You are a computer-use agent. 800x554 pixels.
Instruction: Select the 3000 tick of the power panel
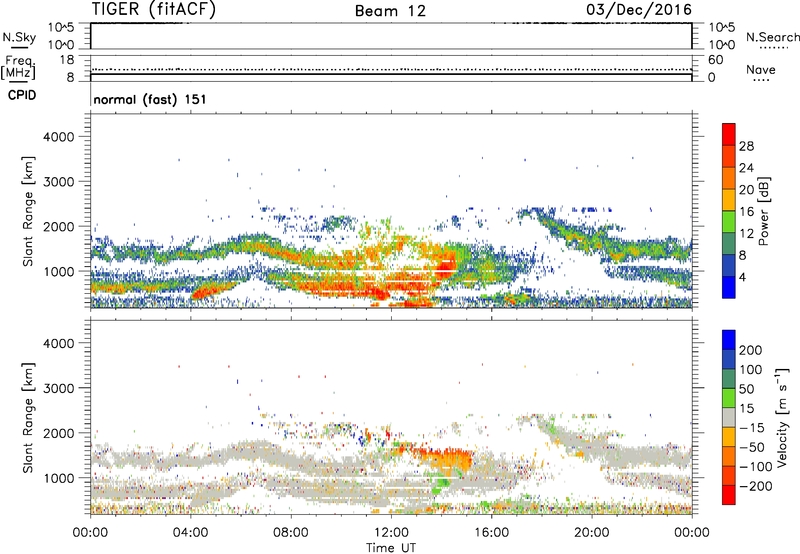click(x=58, y=182)
